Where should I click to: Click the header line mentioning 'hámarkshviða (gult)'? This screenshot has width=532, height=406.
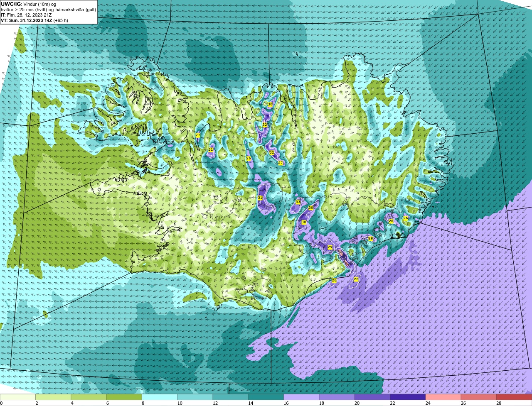coord(48,9)
